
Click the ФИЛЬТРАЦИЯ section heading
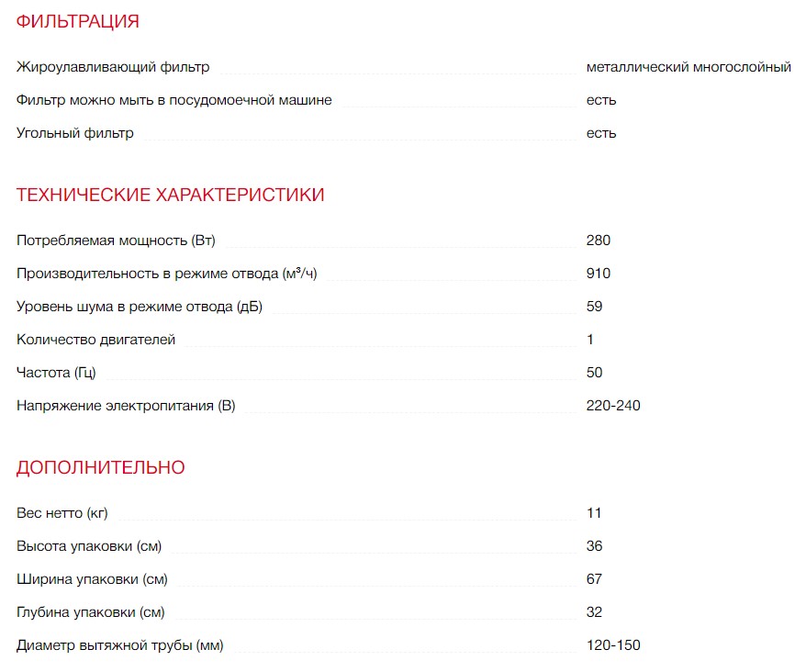78,21
